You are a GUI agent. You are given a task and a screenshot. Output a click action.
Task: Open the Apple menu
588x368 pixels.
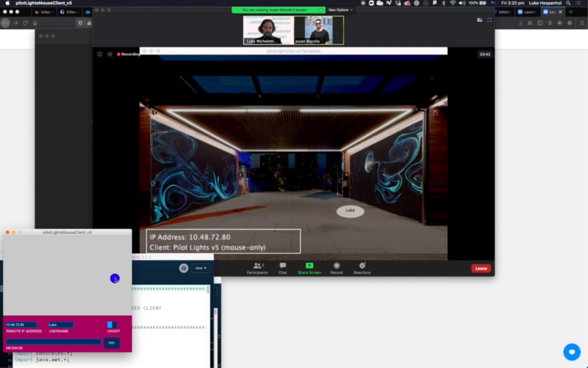point(7,3)
